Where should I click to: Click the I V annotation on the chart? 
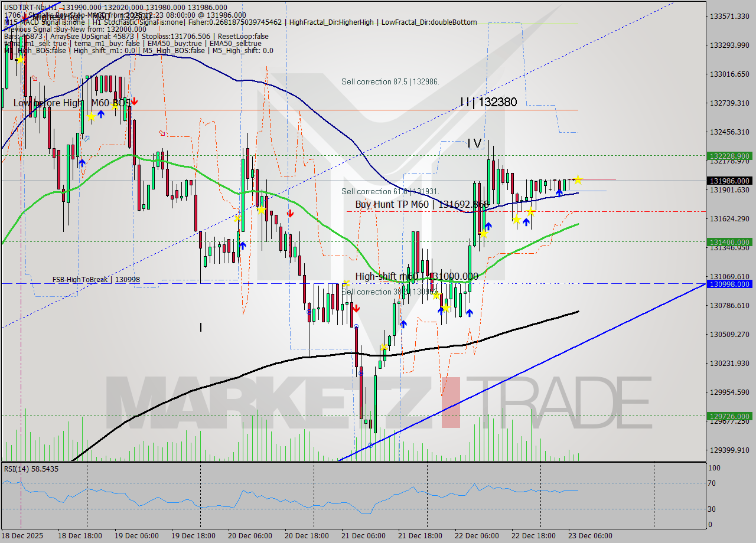click(472, 143)
